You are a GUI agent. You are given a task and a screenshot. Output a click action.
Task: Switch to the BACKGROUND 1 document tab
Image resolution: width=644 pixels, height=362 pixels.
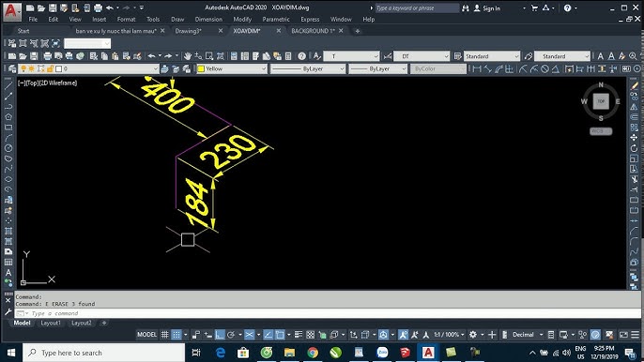coord(313,31)
